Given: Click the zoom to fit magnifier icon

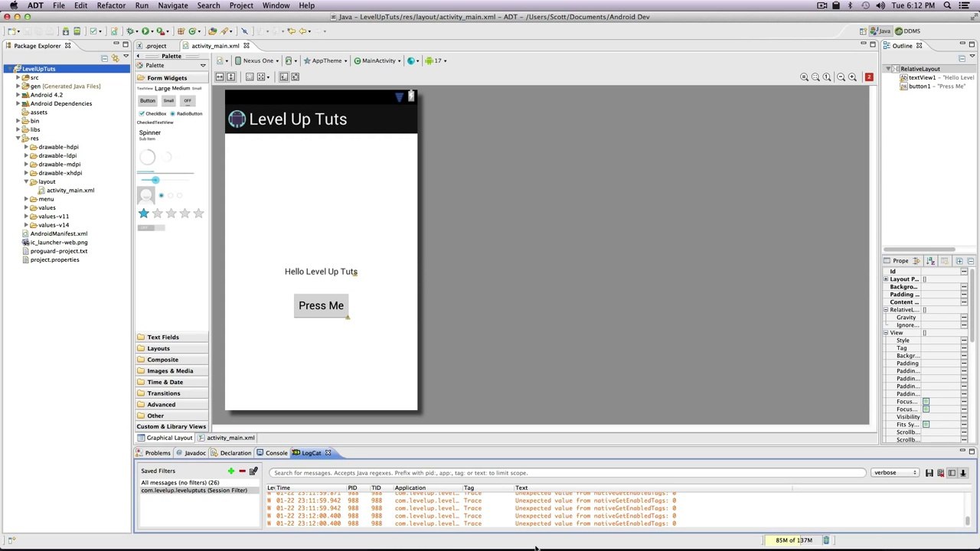Looking at the screenshot, I should 815,77.
